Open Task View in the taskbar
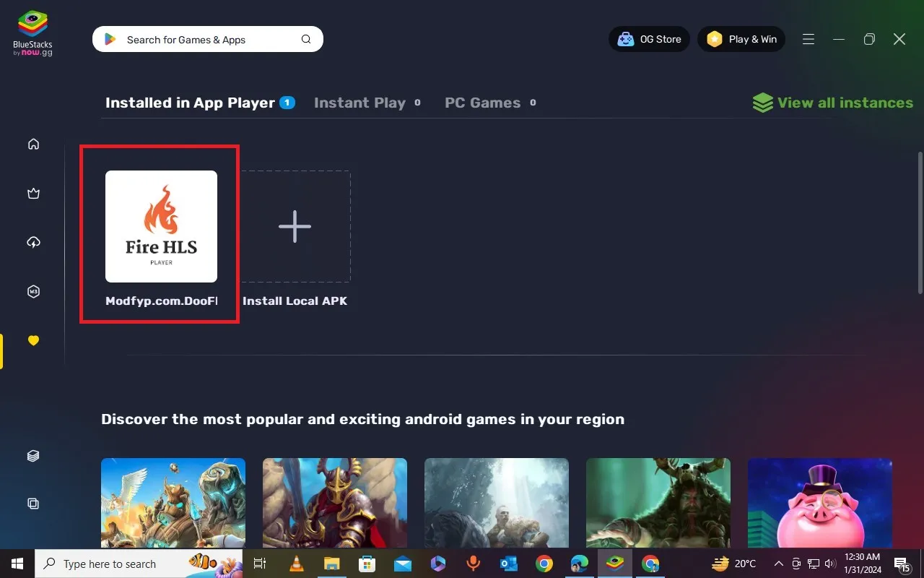Image resolution: width=924 pixels, height=578 pixels. [261, 564]
